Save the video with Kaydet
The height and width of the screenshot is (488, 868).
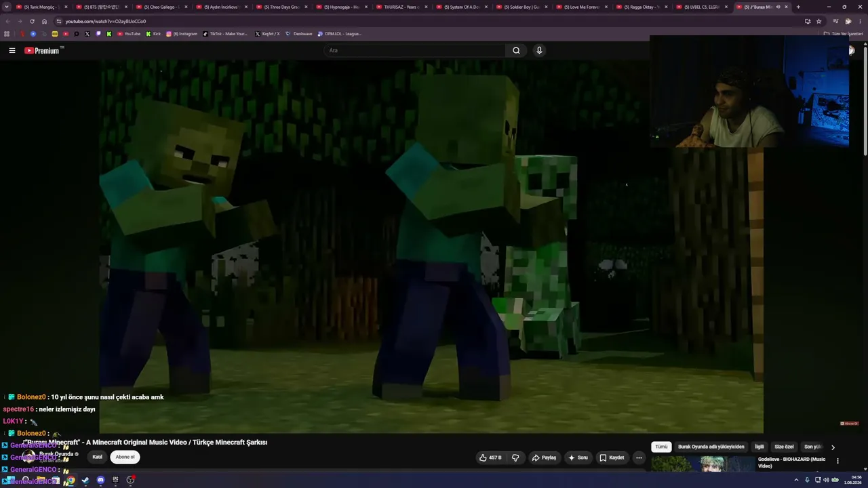(612, 457)
